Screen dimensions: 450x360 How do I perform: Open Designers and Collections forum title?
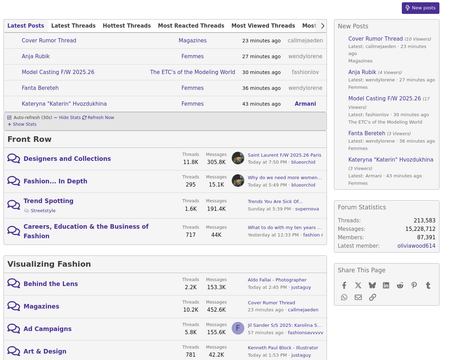[x=67, y=159]
